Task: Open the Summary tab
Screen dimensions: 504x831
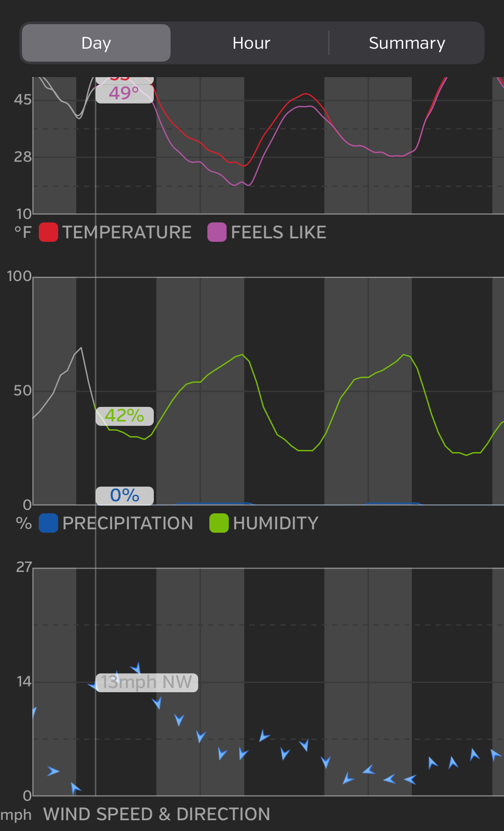Action: pos(407,43)
